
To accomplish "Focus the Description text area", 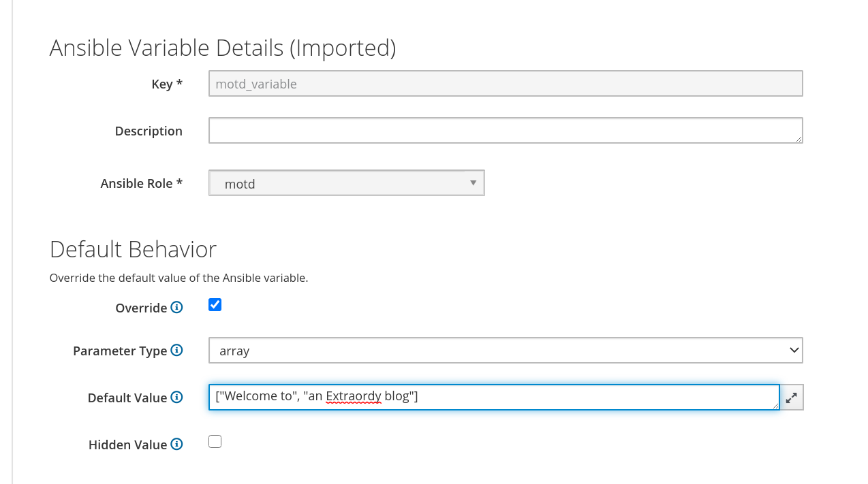I will click(x=506, y=130).
